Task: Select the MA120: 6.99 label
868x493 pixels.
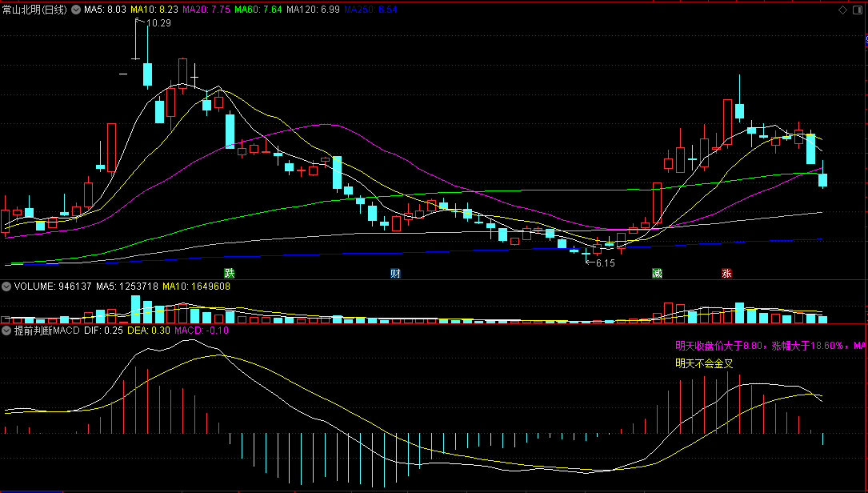Action: pos(314,10)
